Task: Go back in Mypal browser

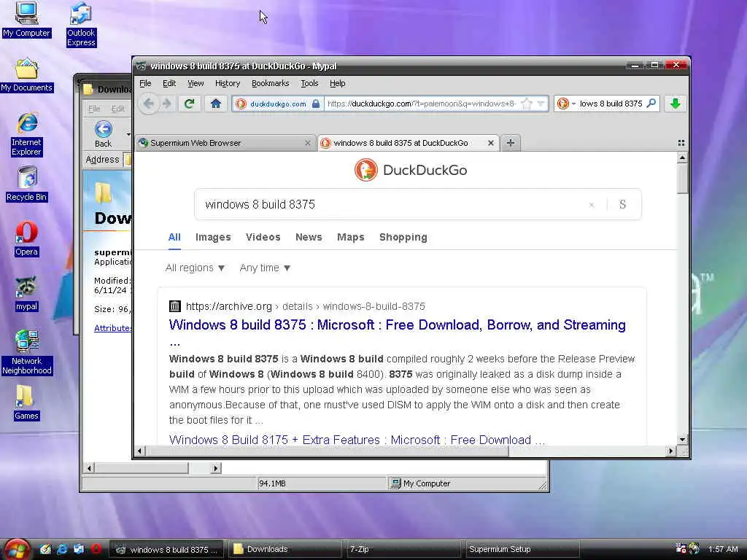Action: point(149,104)
